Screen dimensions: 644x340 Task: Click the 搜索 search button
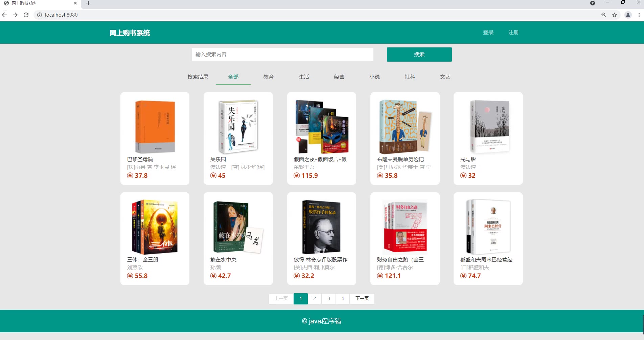(x=419, y=55)
